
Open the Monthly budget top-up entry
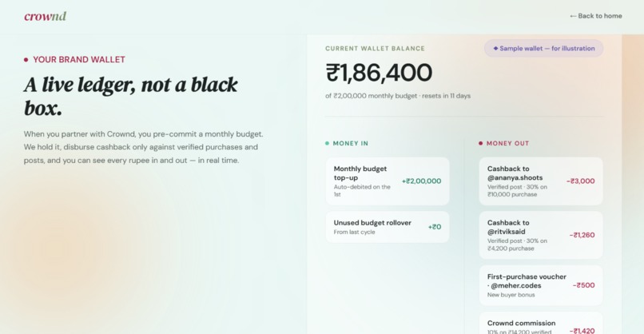pyautogui.click(x=388, y=181)
